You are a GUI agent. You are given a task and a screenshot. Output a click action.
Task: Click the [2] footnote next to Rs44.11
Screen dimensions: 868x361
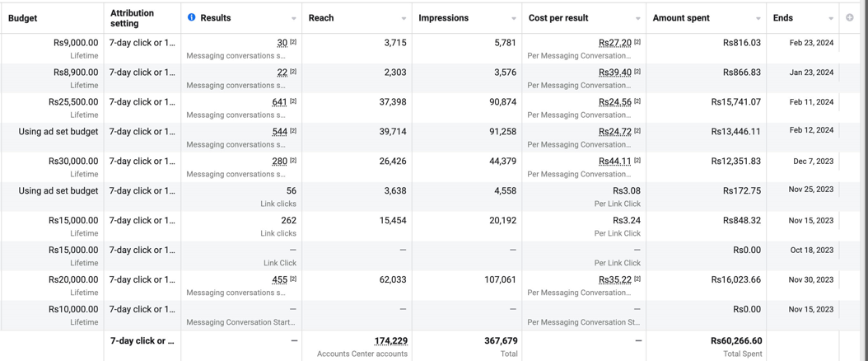pyautogui.click(x=637, y=161)
